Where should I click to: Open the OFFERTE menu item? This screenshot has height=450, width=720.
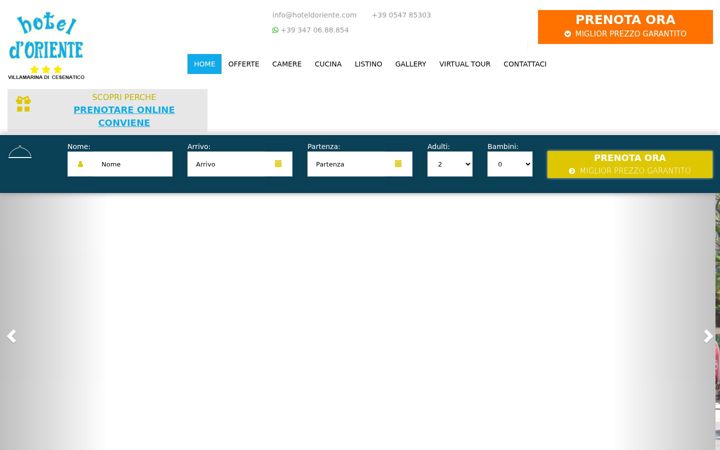coord(244,64)
